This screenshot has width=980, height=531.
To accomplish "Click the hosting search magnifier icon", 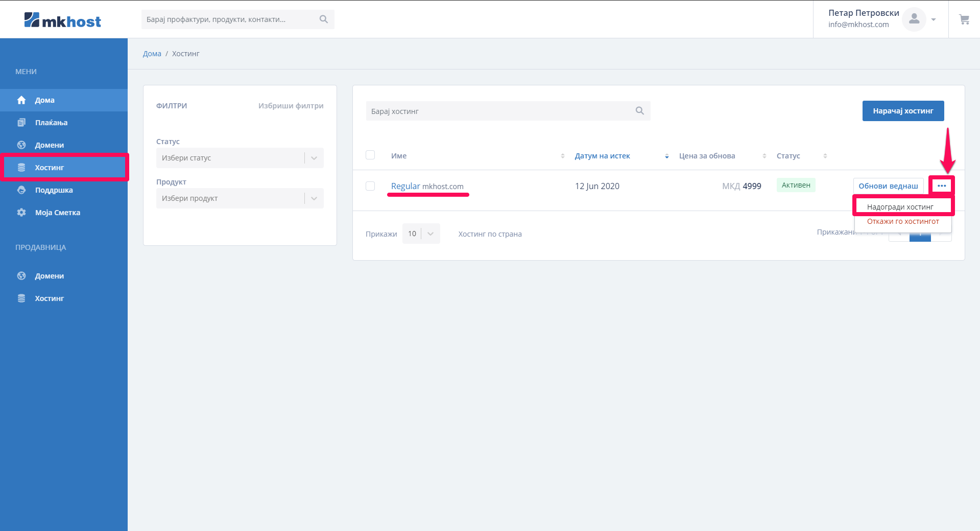I will [639, 111].
